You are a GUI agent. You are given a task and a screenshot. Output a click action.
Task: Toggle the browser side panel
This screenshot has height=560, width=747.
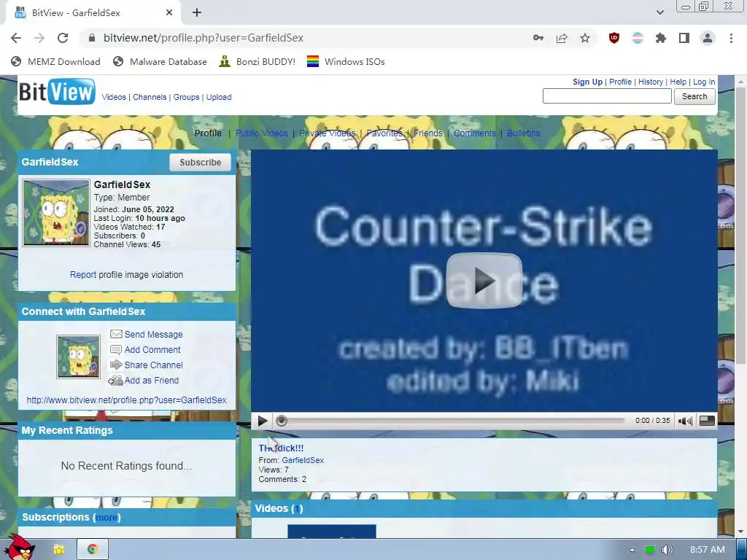[684, 38]
